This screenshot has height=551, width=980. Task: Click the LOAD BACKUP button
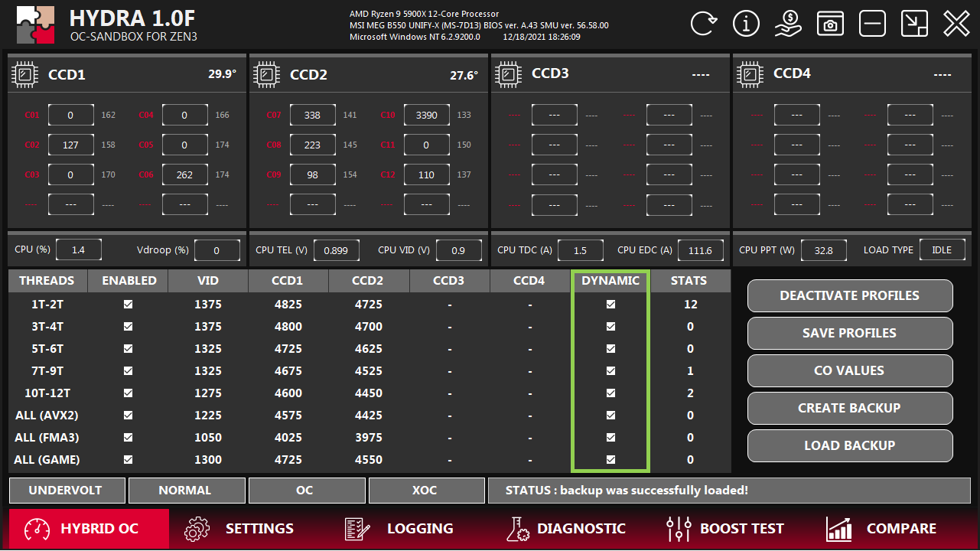(x=850, y=445)
